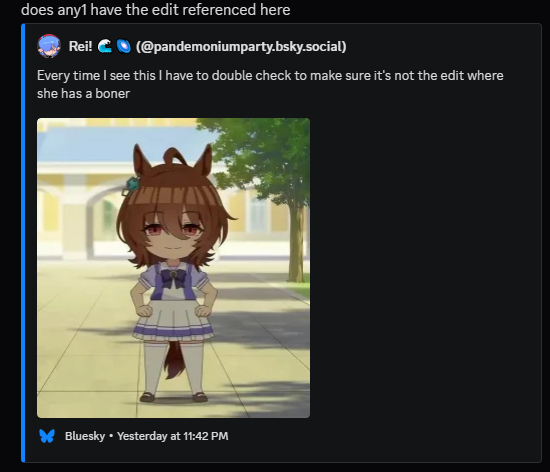Click the character's purple bow in the image

click(173, 277)
